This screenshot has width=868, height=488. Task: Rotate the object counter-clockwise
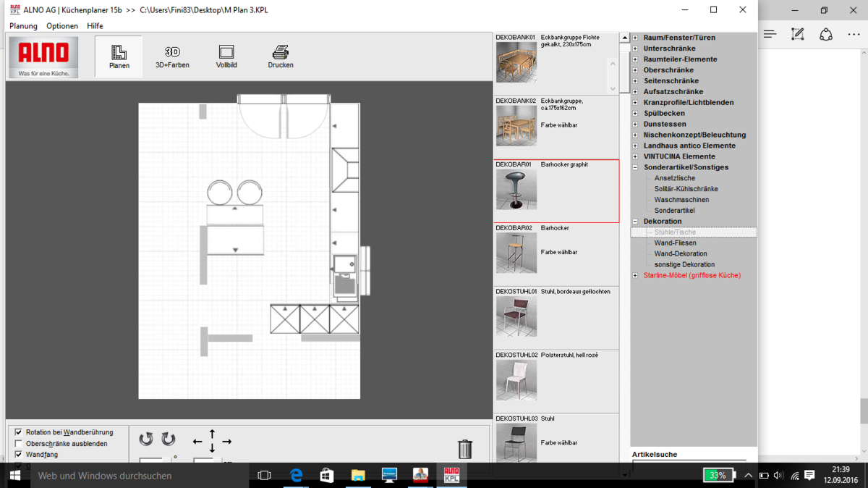146,439
